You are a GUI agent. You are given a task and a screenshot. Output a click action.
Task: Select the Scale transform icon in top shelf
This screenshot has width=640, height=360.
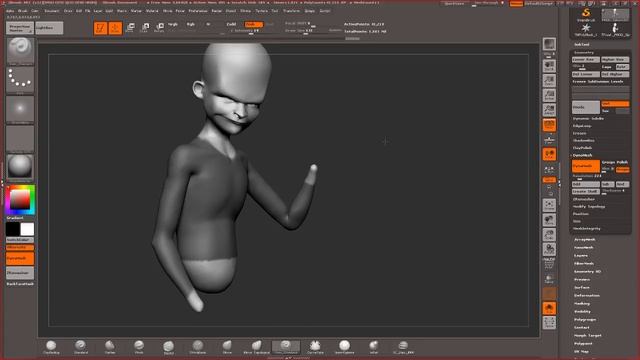click(x=145, y=28)
